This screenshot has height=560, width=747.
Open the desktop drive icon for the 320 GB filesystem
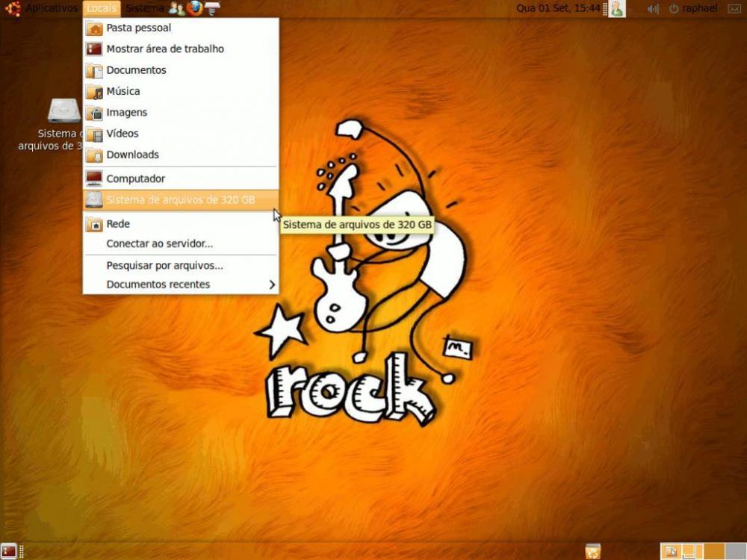coord(64,111)
